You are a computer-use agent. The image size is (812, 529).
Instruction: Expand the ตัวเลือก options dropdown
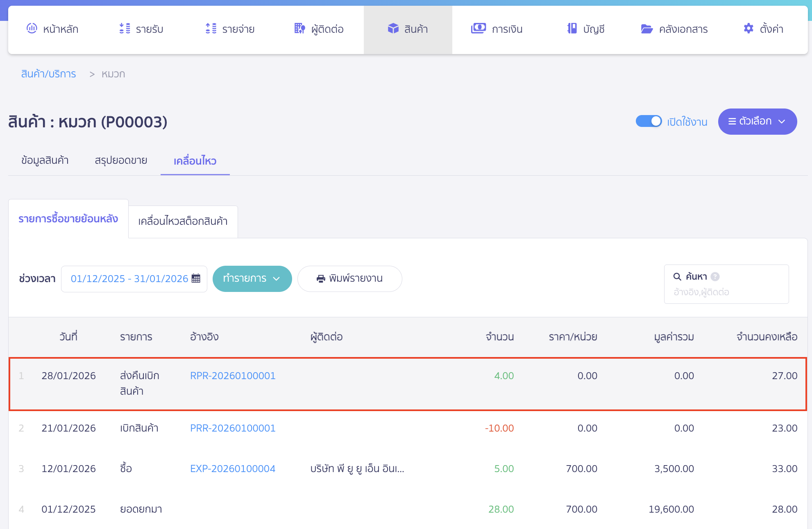tap(757, 122)
